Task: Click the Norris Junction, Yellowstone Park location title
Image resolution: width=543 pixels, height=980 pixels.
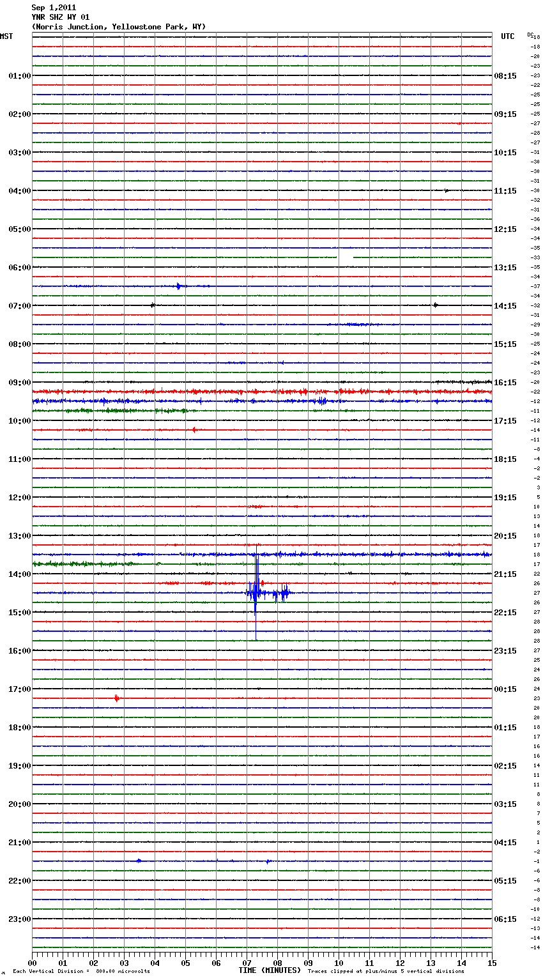Action: tap(119, 27)
